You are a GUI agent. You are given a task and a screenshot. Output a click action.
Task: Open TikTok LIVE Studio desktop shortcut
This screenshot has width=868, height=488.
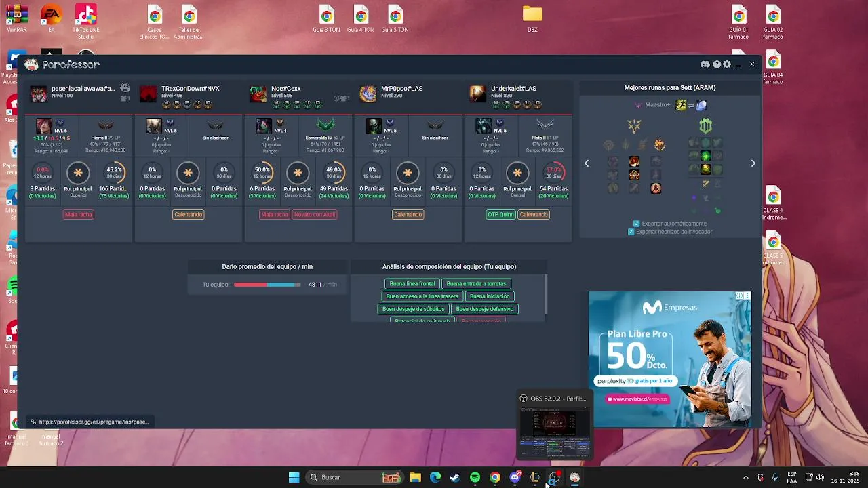coord(85,22)
